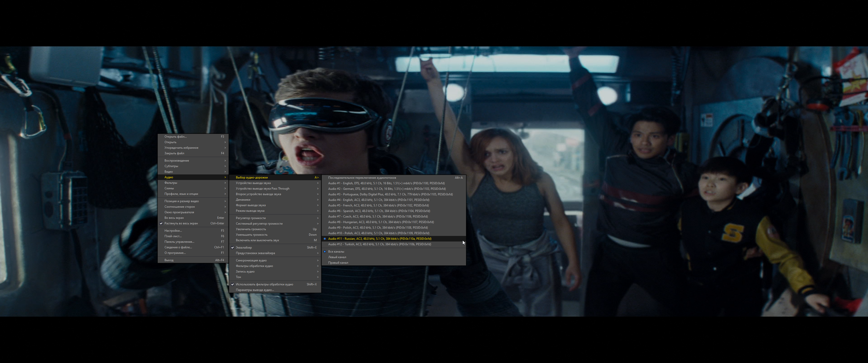Select Audio #8 Hungarian AC3 track
This screenshot has height=363, width=868.
tap(394, 222)
